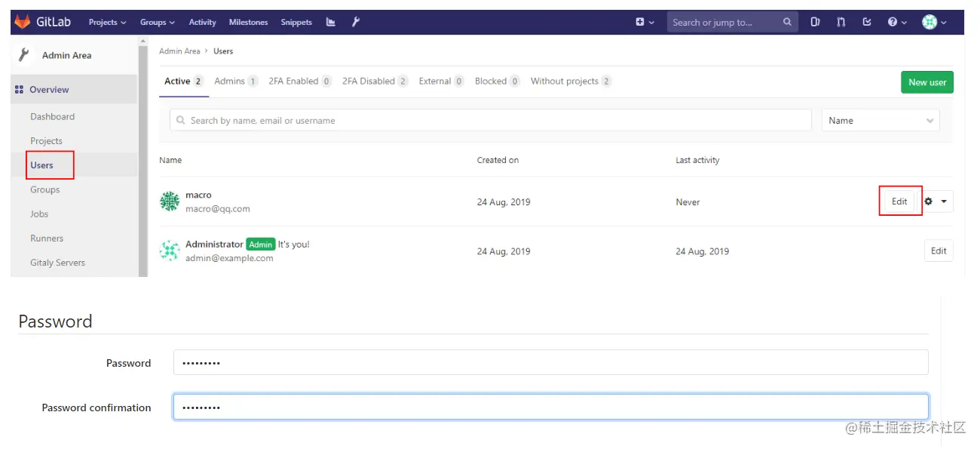Open Issues icon in navbar
Viewport: 980px width, 449px height.
(815, 23)
